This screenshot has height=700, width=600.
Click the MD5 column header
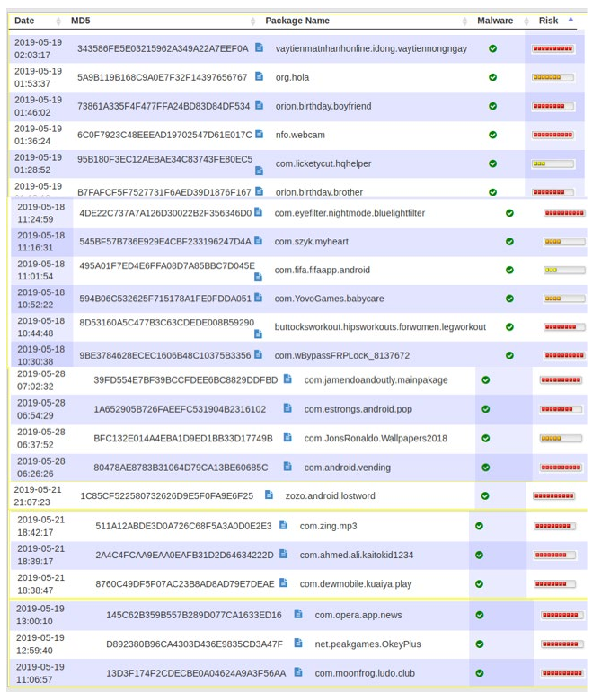pyautogui.click(x=80, y=21)
